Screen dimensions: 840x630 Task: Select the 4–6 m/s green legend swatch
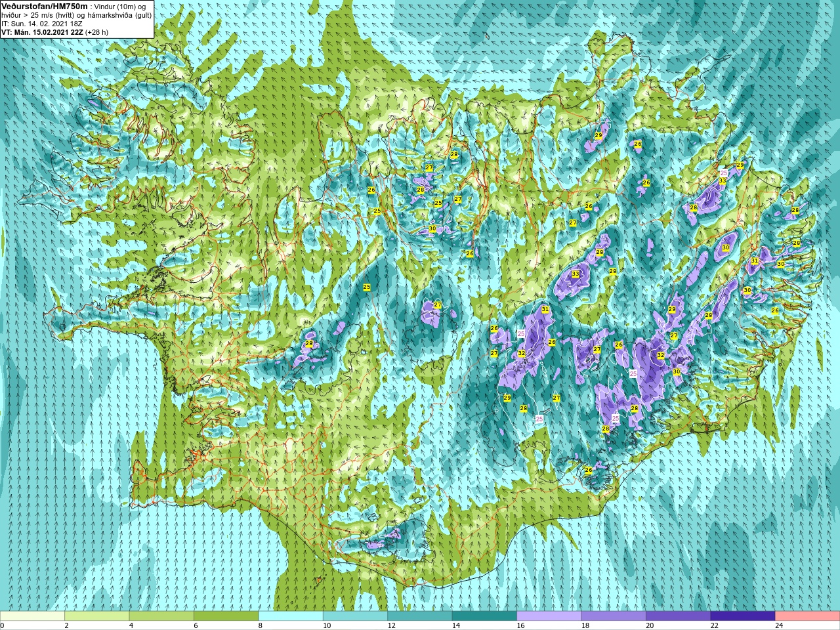(161, 616)
